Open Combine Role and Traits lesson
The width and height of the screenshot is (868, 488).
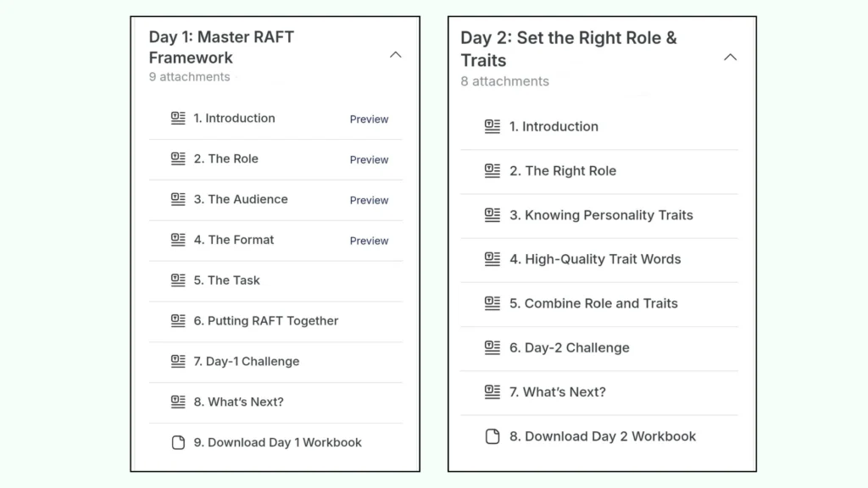click(x=593, y=303)
